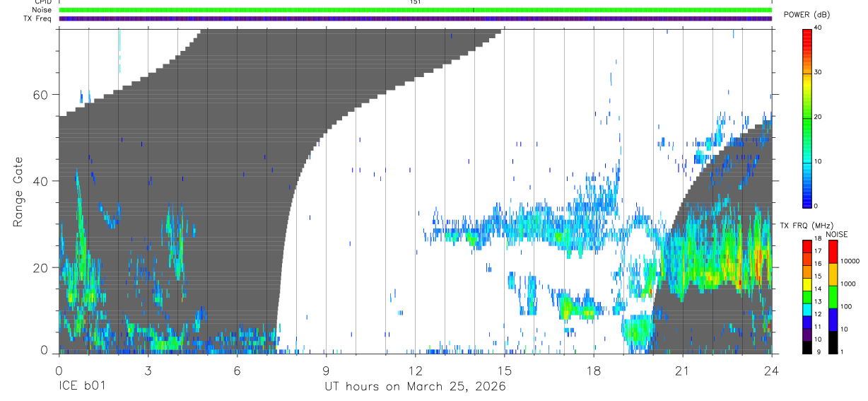
Task: Click the '15' tick on the UT hours axis
Action: (504, 371)
